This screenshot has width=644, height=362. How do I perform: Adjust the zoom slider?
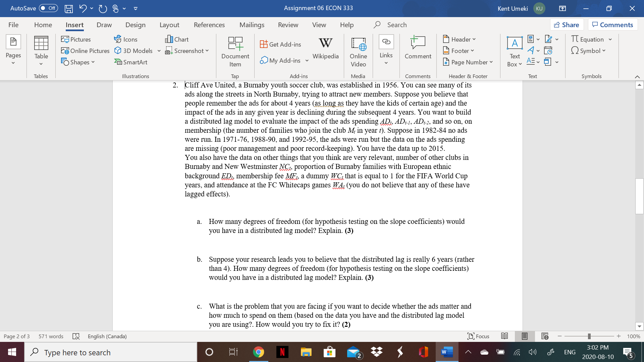point(589,336)
